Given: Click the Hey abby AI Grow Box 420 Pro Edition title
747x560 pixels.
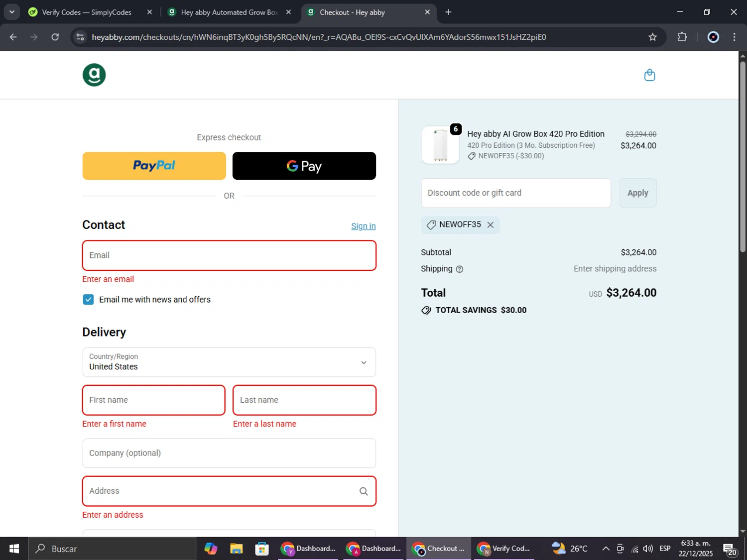Looking at the screenshot, I should (536, 134).
